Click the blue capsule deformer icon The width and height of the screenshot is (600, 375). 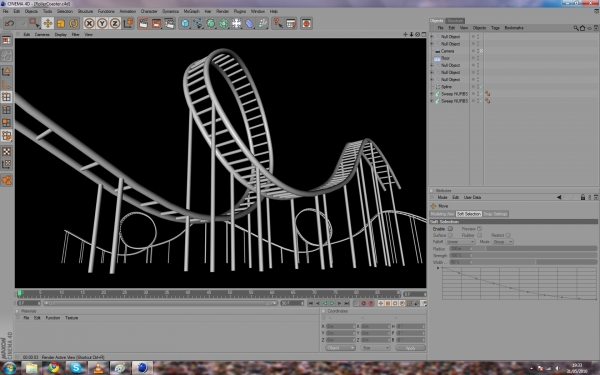pos(249,23)
